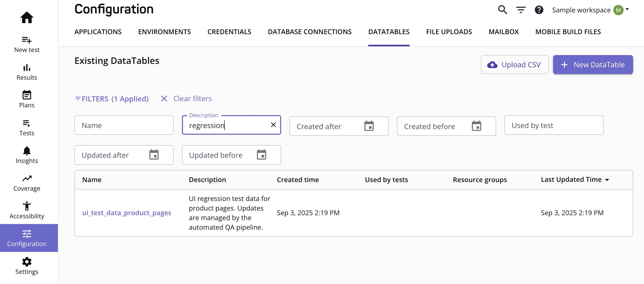The width and height of the screenshot is (644, 284).
Task: Clear the regression text with the X
Action: point(273,125)
